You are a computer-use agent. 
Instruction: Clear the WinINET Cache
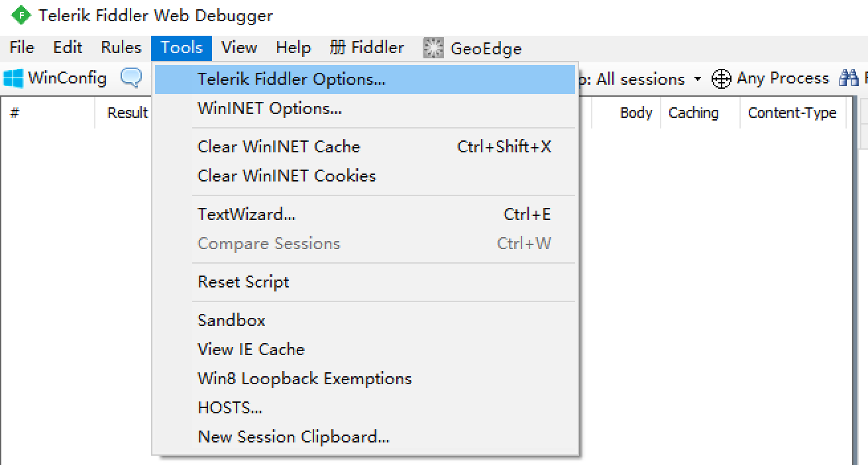(278, 146)
